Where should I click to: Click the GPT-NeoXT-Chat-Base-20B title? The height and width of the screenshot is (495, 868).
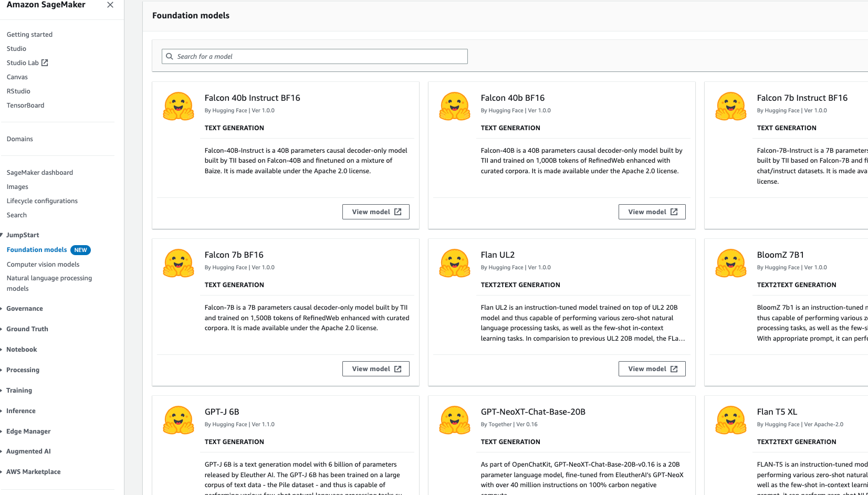pos(533,412)
